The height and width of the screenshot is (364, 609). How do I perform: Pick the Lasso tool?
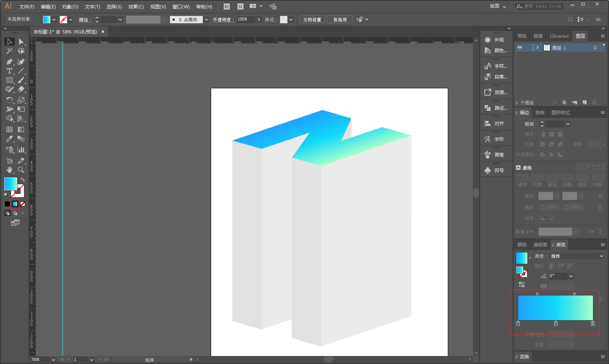point(21,51)
